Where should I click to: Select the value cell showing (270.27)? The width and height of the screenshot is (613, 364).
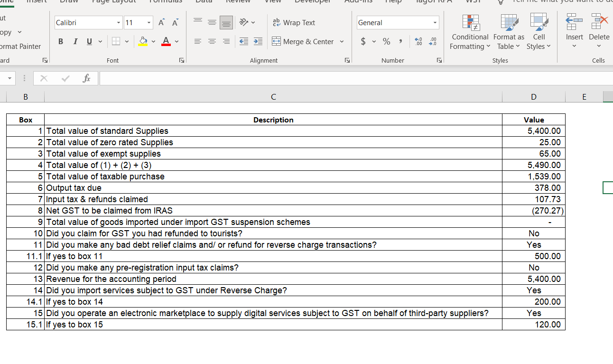(534, 211)
